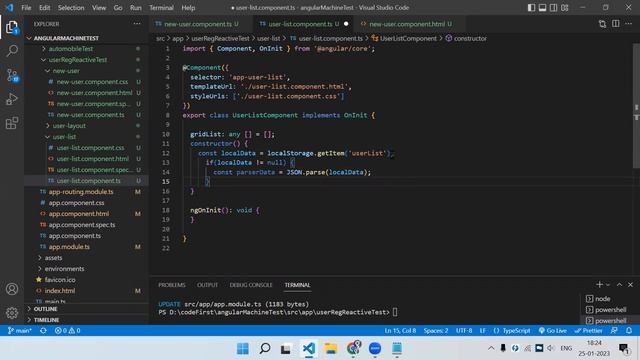The width and height of the screenshot is (640, 360).
Task: Open notifications bell in status bar
Action: coord(629,331)
